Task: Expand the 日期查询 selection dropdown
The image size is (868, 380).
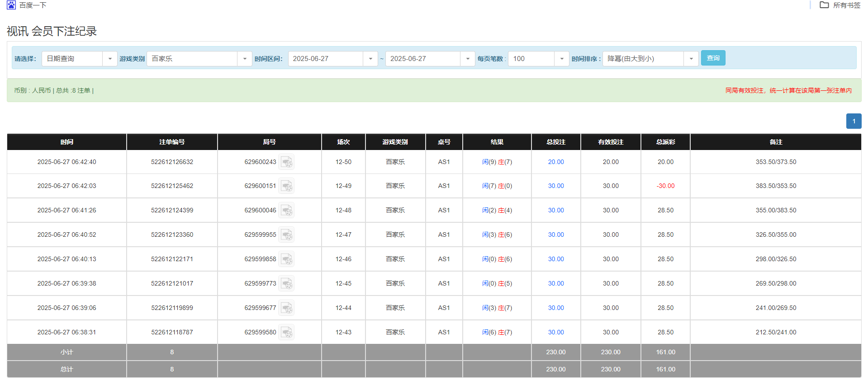Action: pyautogui.click(x=110, y=59)
